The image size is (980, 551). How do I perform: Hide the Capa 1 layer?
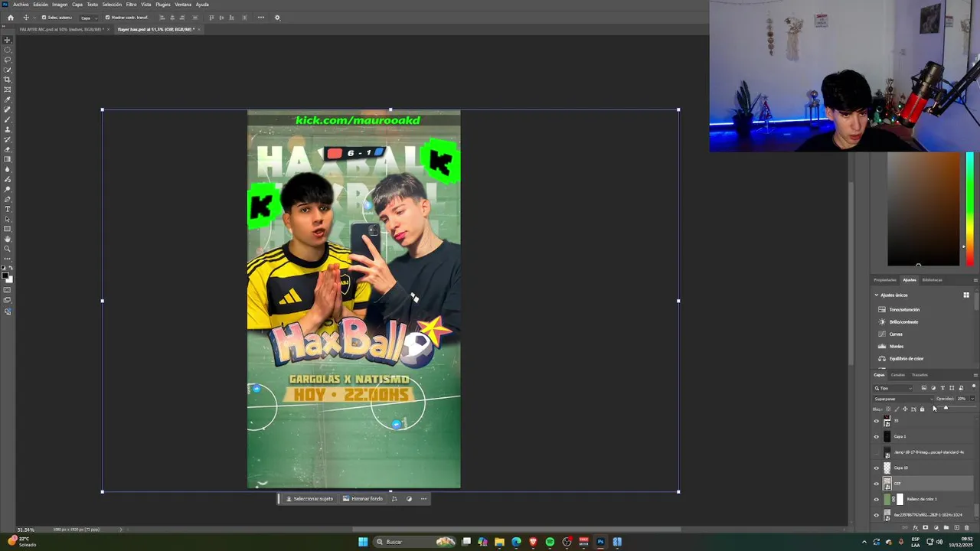877,436
